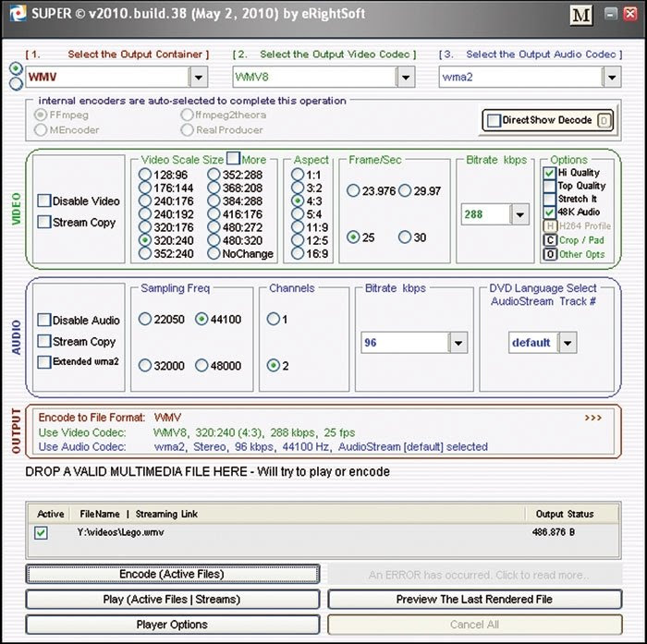Select frame rate 30
The height and width of the screenshot is (644, 647).
[x=405, y=237]
